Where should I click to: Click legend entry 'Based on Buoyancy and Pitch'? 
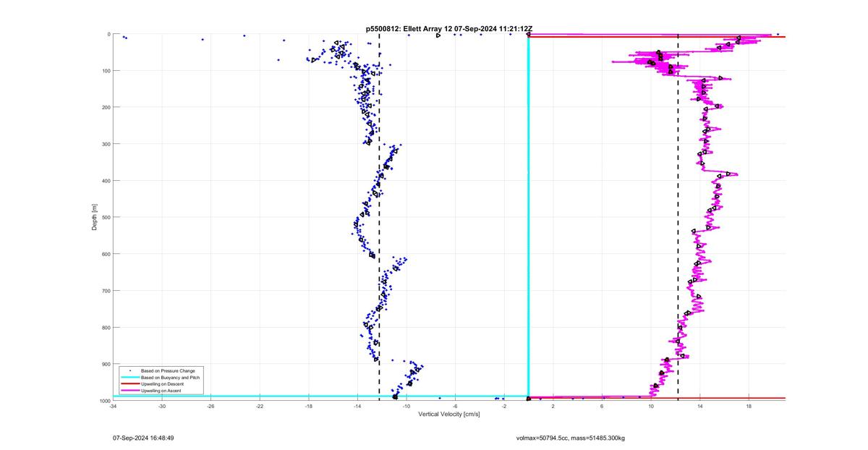pyautogui.click(x=171, y=378)
